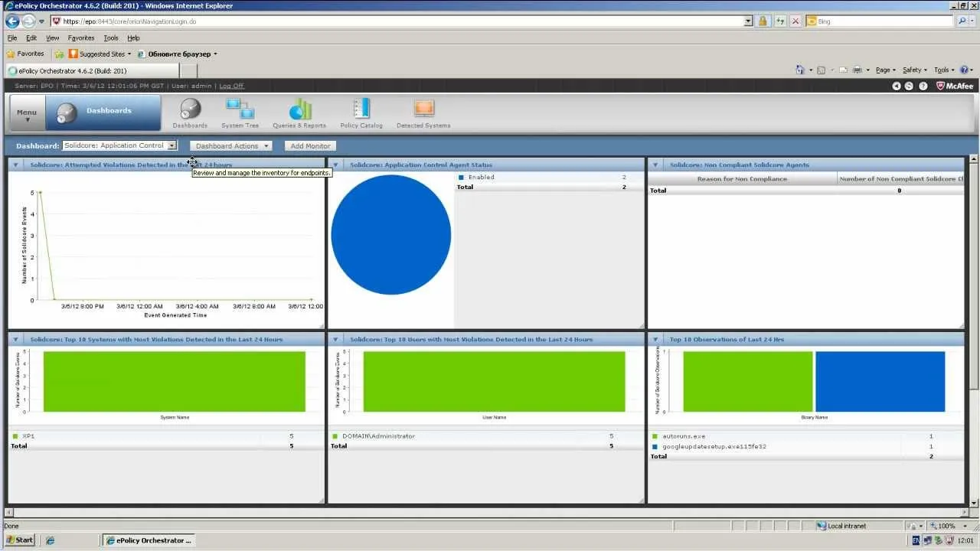Click the IE Refresh page icon
980x551 pixels.
780,21
